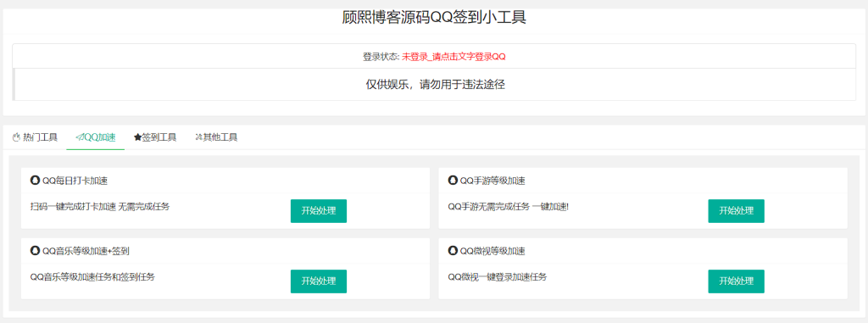Click the QQ penguin icon beside QQ每日打卡加速
This screenshot has width=868, height=323.
(x=35, y=180)
